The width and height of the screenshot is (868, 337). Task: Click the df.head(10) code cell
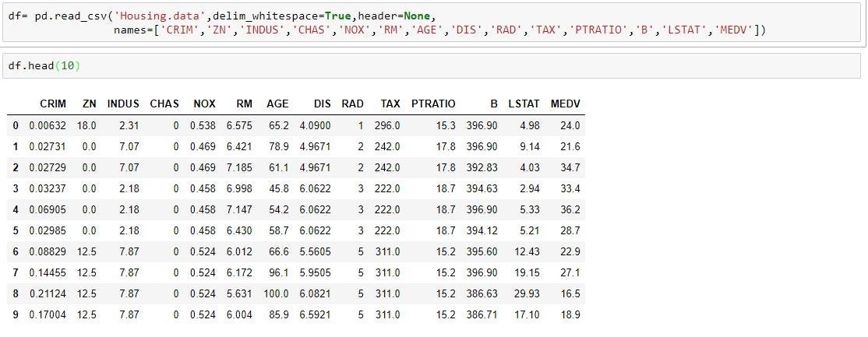point(431,66)
